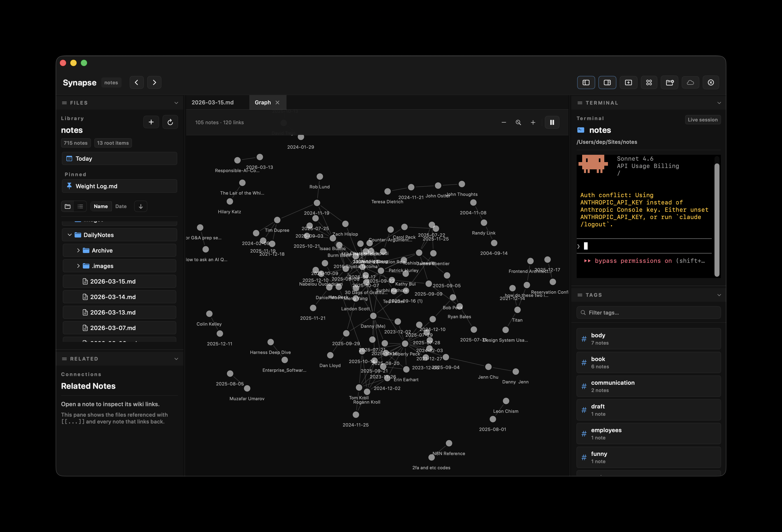Screen dimensions: 782x532
Task: Open the cloud sync icon
Action: click(x=690, y=82)
